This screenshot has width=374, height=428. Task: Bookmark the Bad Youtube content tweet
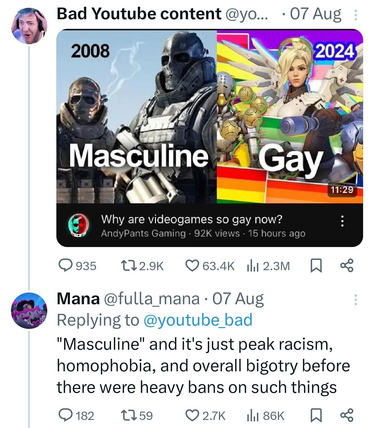[316, 266]
